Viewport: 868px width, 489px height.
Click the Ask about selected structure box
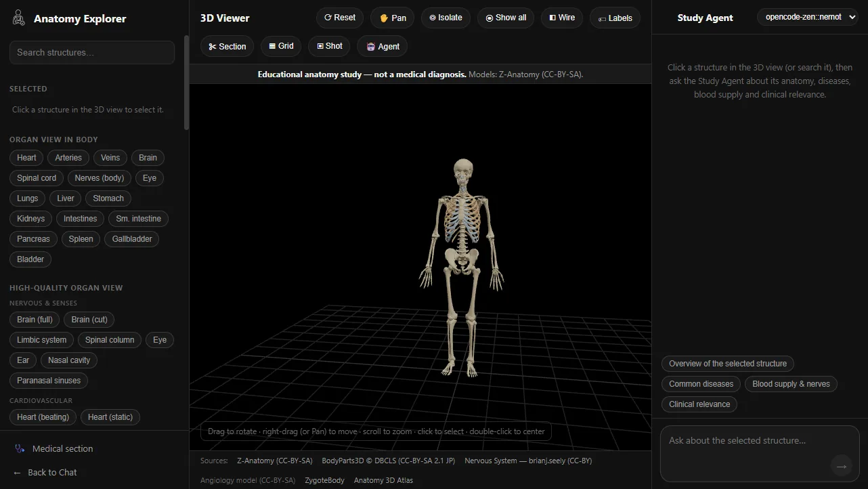760,453
